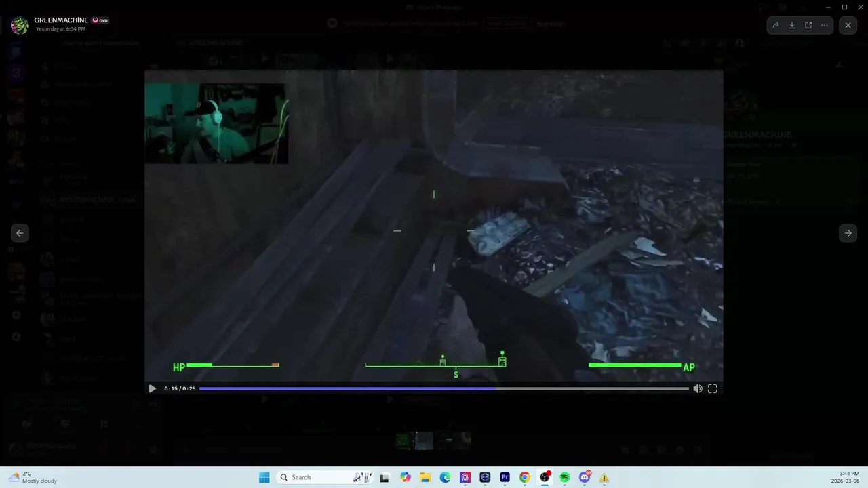Switch to OBS Studio in the taskbar

545,477
